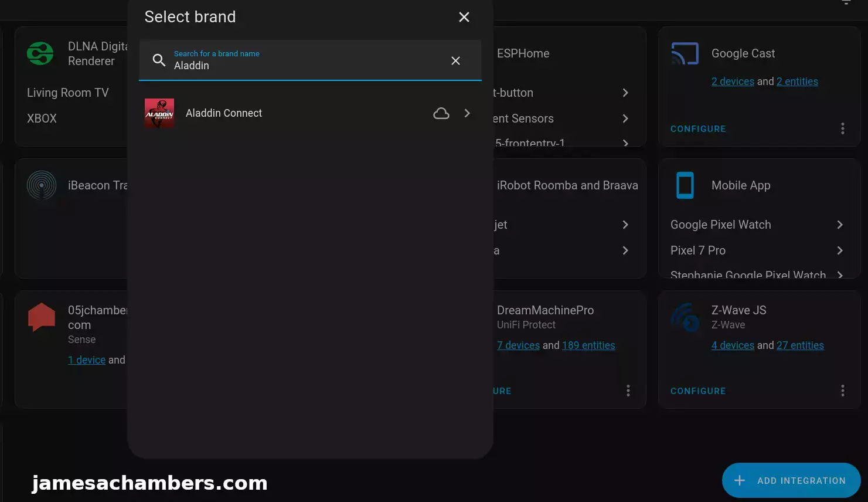The width and height of the screenshot is (868, 502).
Task: Click the Mobile App card title
Action: click(x=741, y=185)
